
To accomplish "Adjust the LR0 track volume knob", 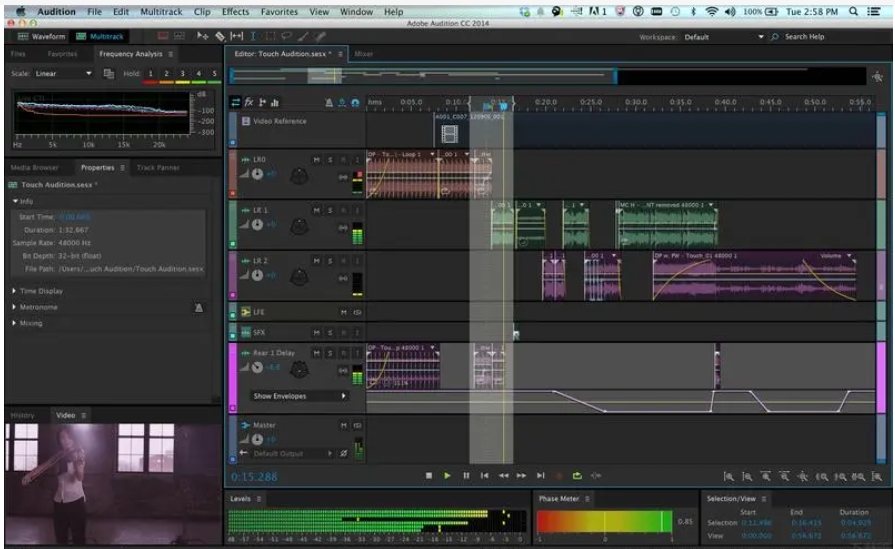I will tap(257, 174).
